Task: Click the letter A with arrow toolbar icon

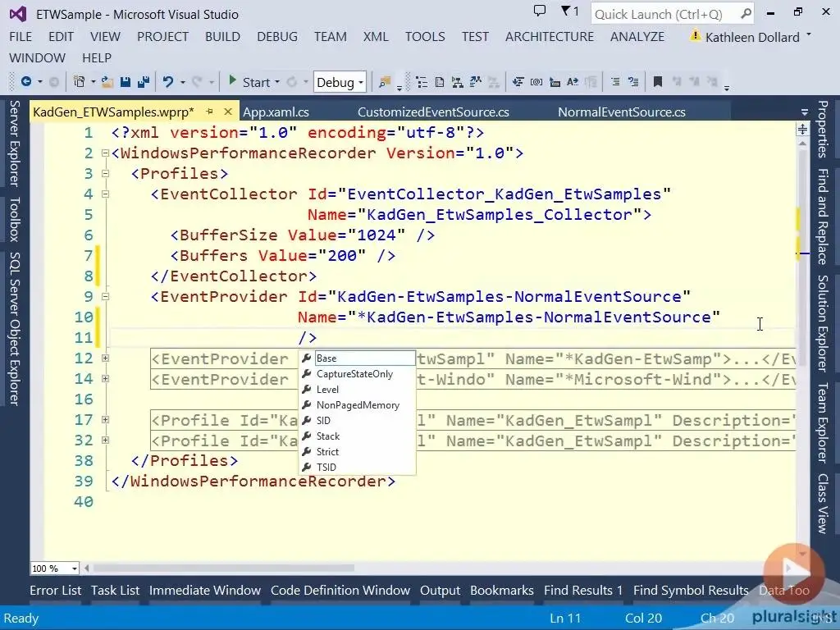Action: [x=573, y=82]
